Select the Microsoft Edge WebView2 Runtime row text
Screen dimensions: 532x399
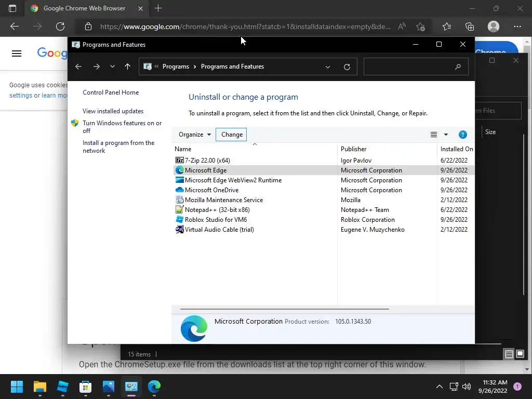point(233,180)
